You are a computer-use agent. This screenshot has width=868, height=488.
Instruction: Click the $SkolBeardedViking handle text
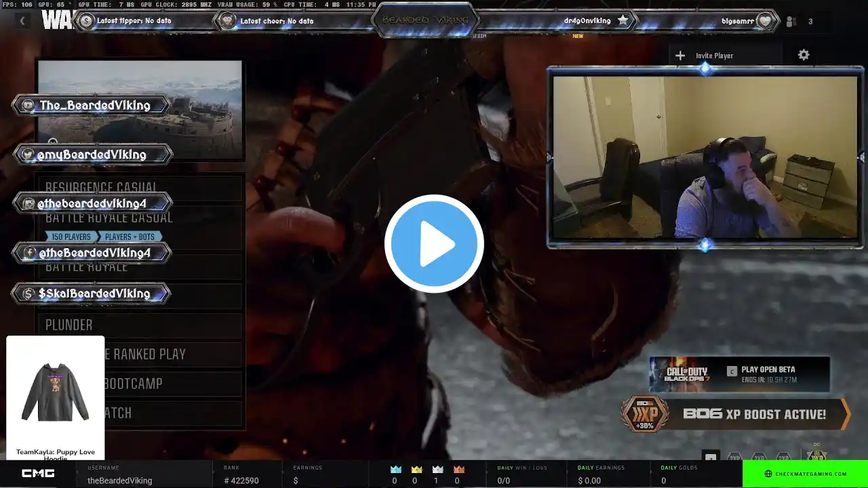[x=94, y=293]
